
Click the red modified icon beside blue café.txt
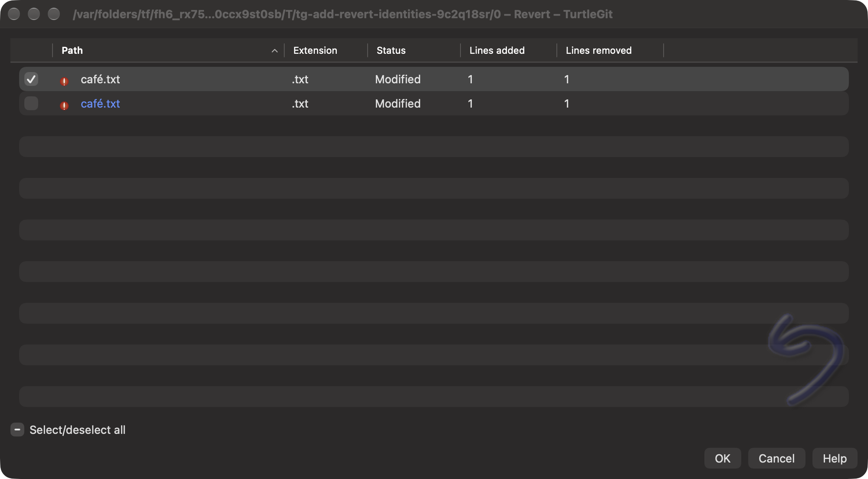64,105
